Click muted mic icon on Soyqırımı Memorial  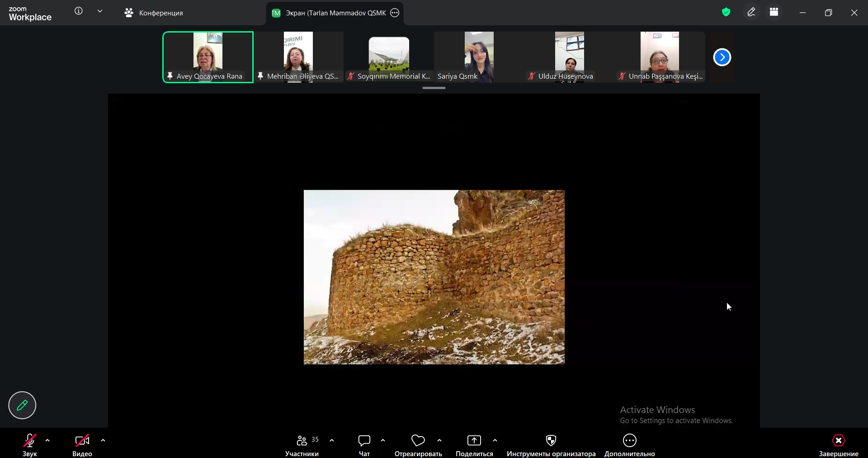pos(351,76)
